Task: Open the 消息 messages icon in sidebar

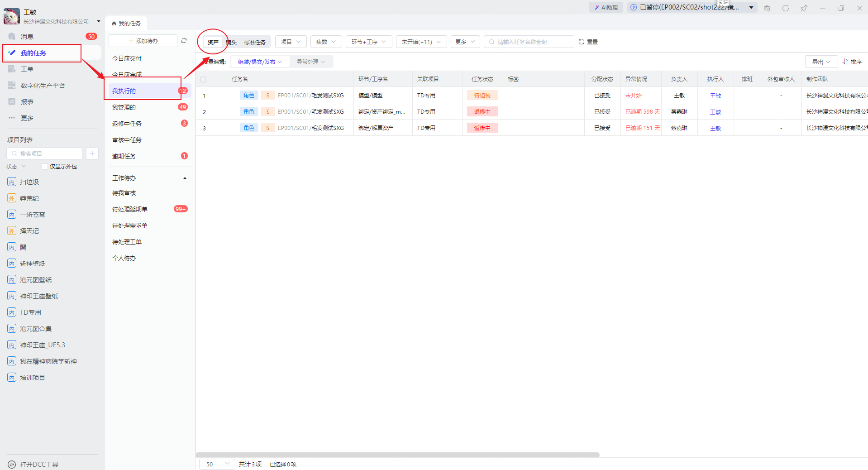Action: coord(12,37)
